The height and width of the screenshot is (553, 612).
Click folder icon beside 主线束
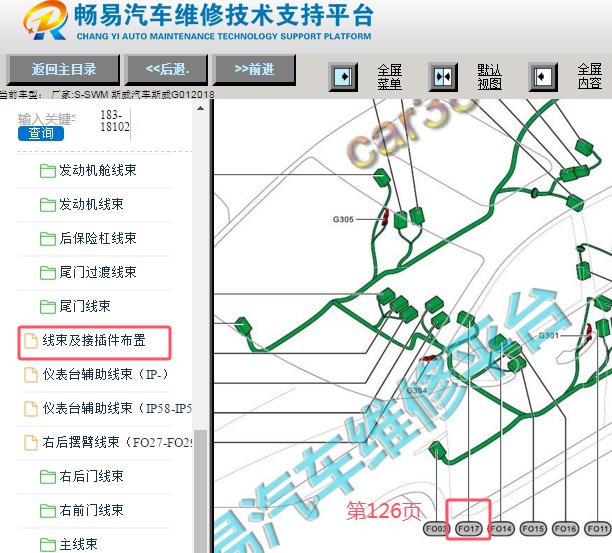tap(48, 545)
